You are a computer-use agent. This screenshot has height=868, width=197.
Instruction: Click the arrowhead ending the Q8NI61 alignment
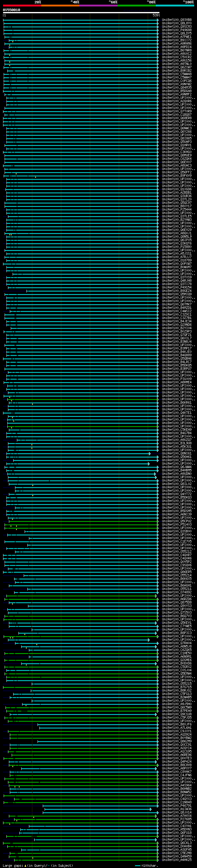pos(150,454)
